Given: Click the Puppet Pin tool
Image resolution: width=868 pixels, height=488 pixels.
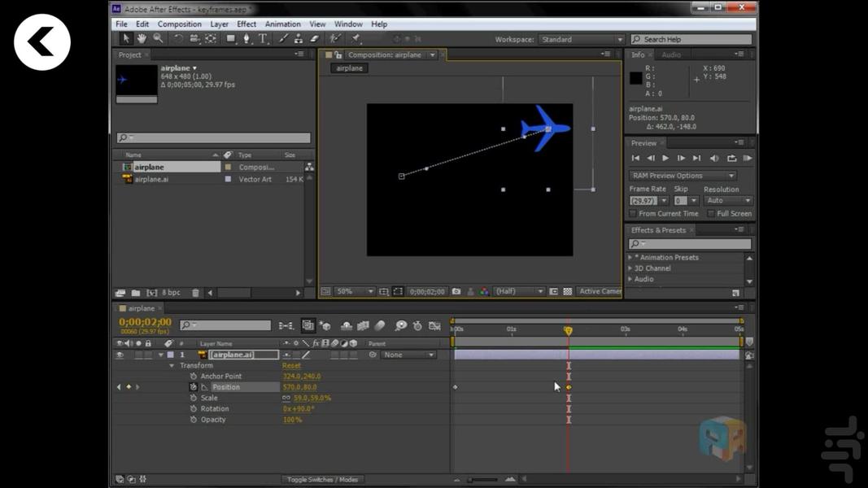Looking at the screenshot, I should [x=356, y=39].
